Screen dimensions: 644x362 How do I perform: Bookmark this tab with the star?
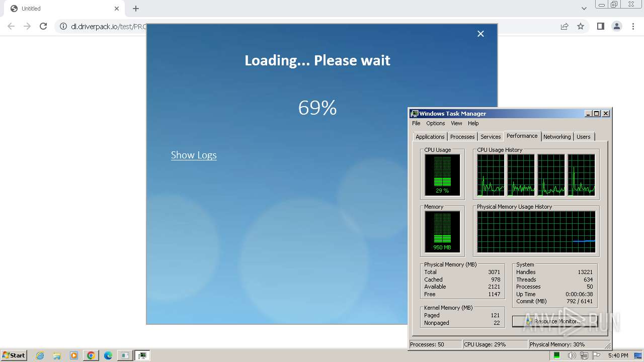[x=581, y=26]
